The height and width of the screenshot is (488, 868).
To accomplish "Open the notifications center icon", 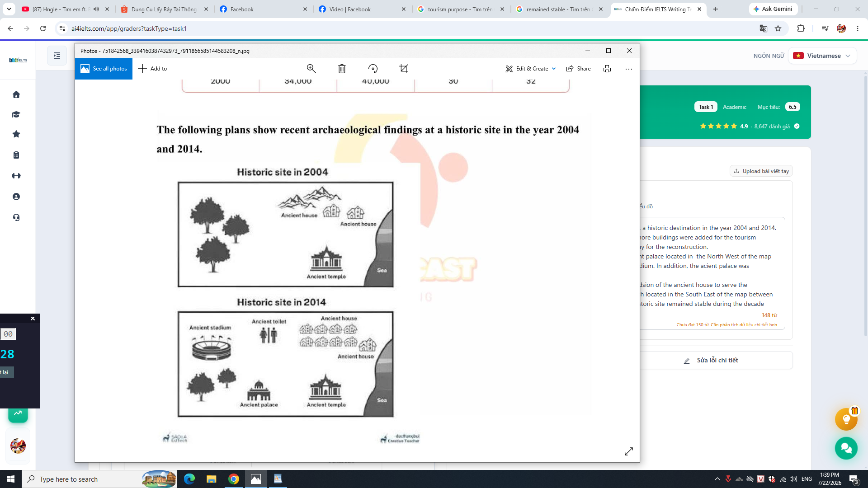I will point(854,479).
